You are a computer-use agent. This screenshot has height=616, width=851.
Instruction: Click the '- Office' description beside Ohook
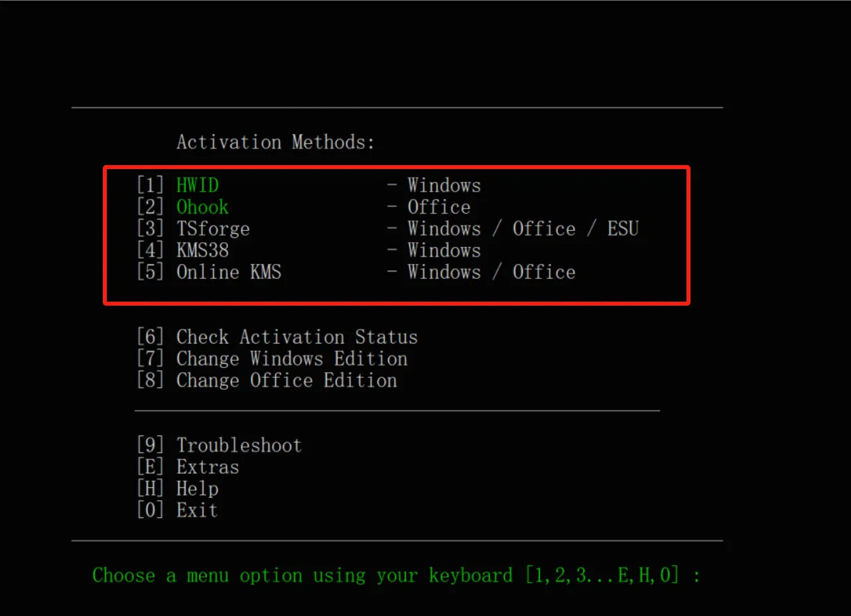pyautogui.click(x=428, y=207)
